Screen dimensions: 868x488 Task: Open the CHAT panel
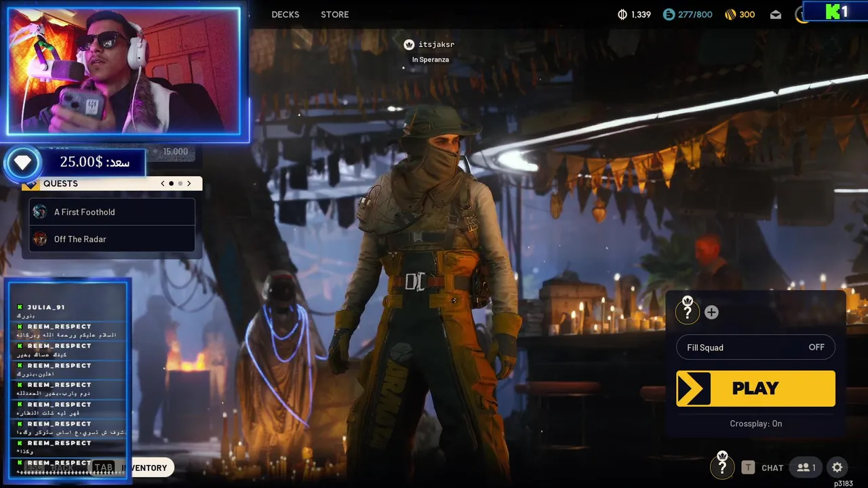point(772,468)
